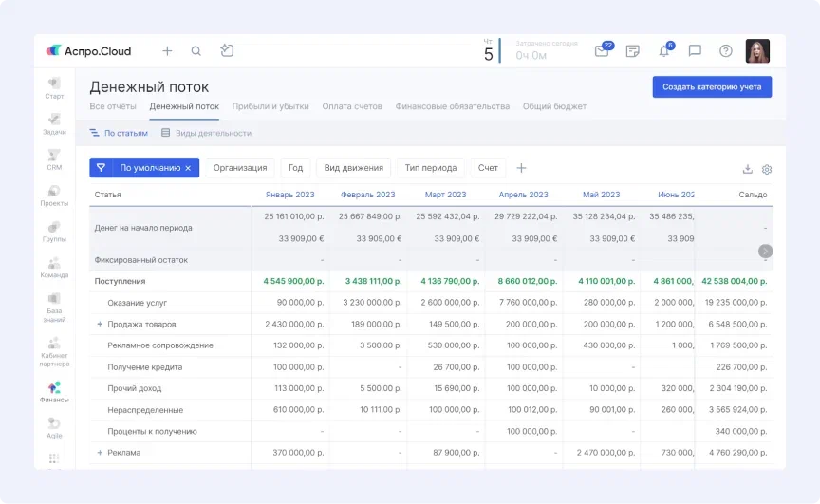
Task: Open the CRM module in sidebar
Action: coord(55,159)
